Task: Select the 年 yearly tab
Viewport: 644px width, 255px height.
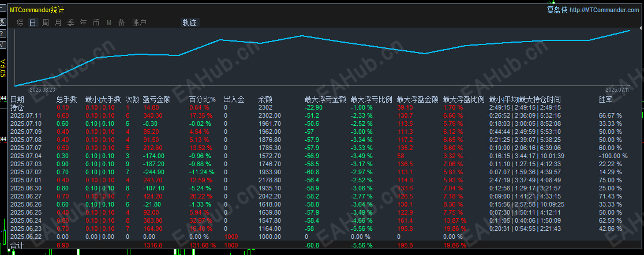Action: 83,23
